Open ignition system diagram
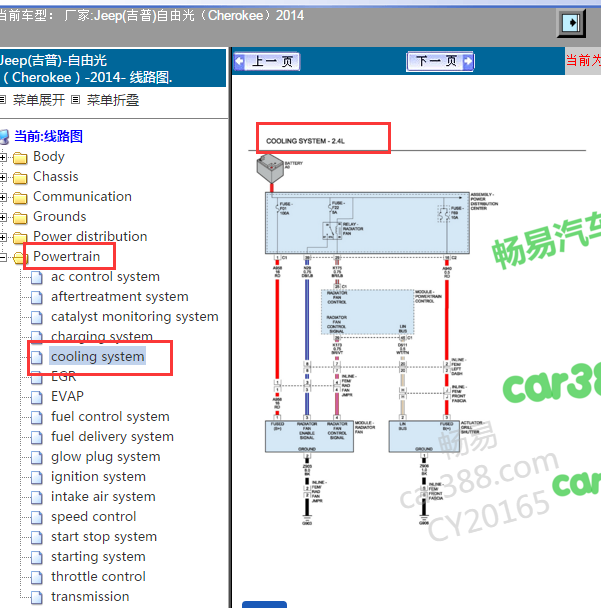The width and height of the screenshot is (601, 608). (x=98, y=477)
